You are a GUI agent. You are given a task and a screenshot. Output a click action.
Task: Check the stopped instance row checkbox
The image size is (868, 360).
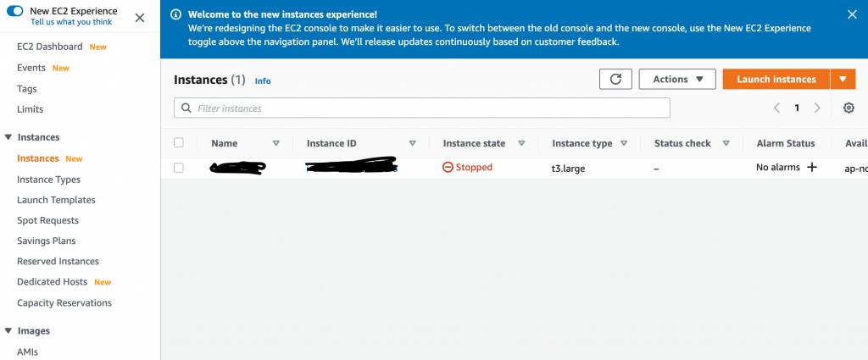click(178, 168)
